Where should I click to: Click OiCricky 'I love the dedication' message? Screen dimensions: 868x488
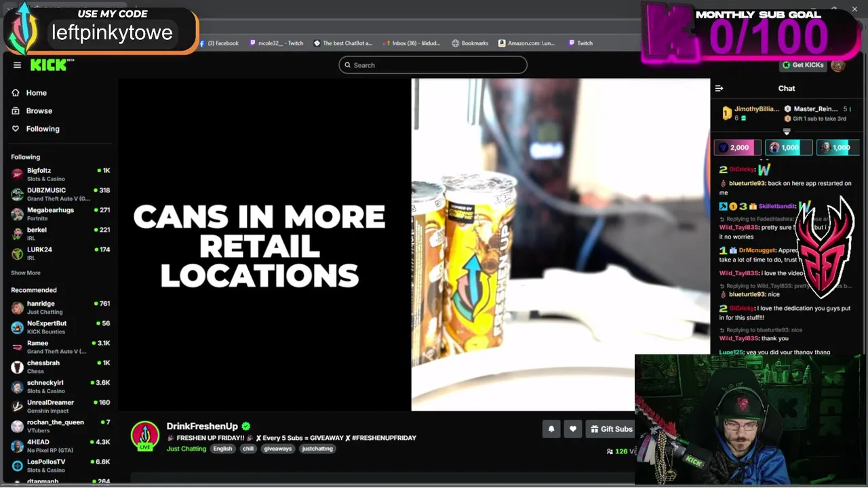pyautogui.click(x=785, y=312)
